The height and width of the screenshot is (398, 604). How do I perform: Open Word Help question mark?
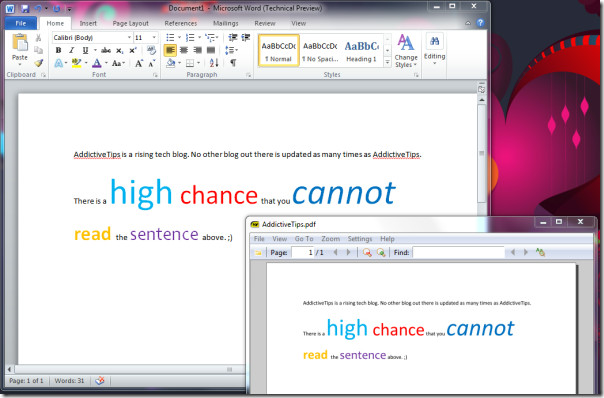click(x=480, y=23)
